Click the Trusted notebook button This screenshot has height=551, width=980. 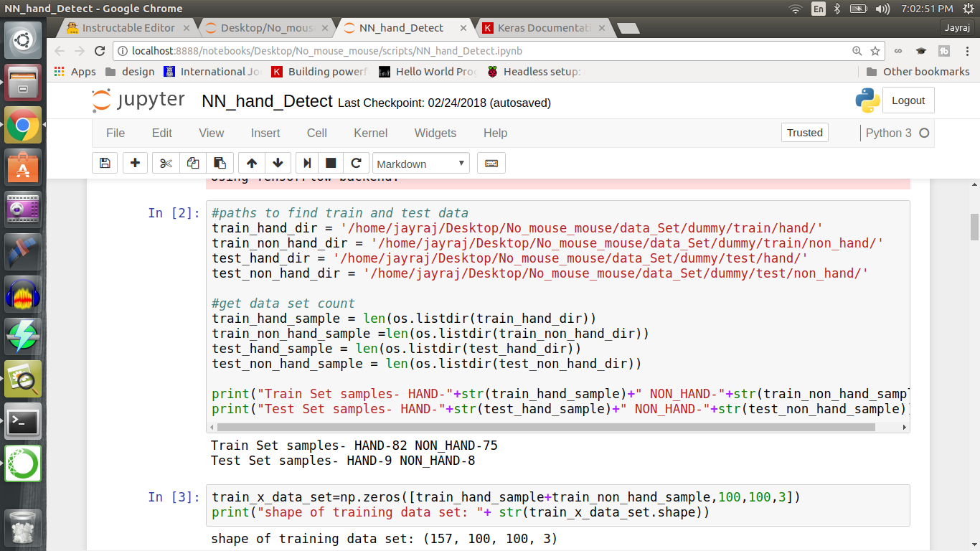(805, 133)
